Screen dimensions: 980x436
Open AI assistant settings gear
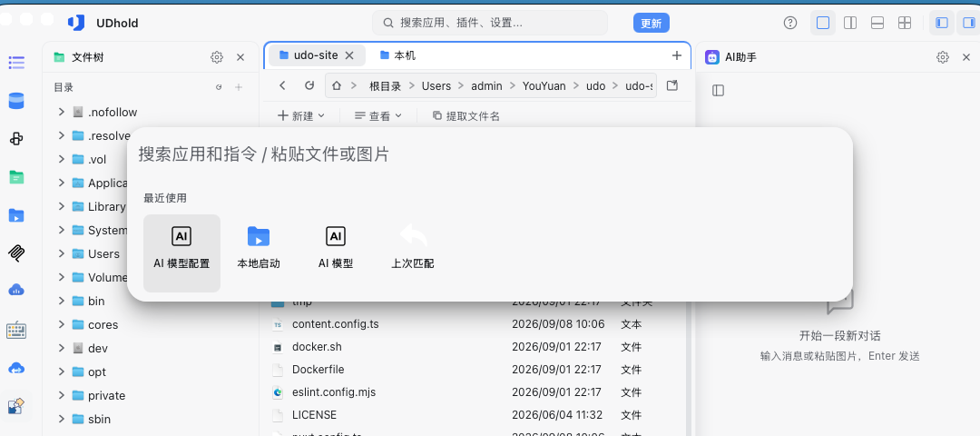click(943, 57)
